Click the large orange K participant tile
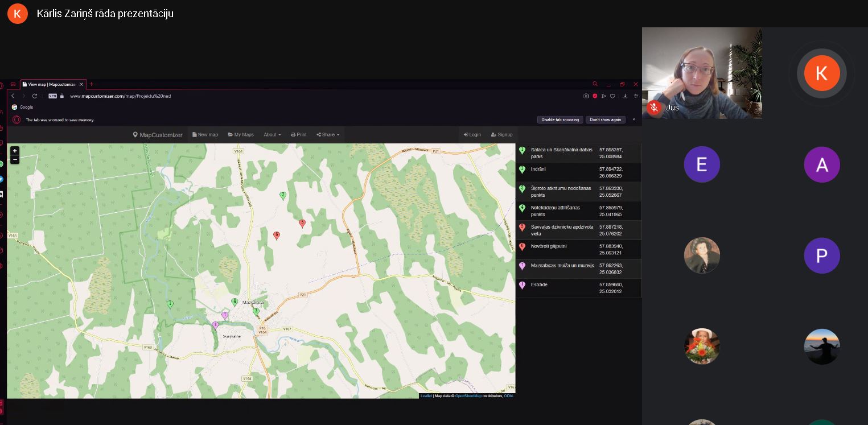Screen dimensions: 868x425 [x=822, y=73]
